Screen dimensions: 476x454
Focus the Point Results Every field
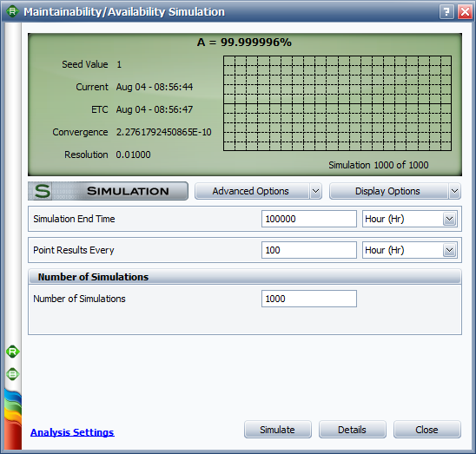click(309, 250)
